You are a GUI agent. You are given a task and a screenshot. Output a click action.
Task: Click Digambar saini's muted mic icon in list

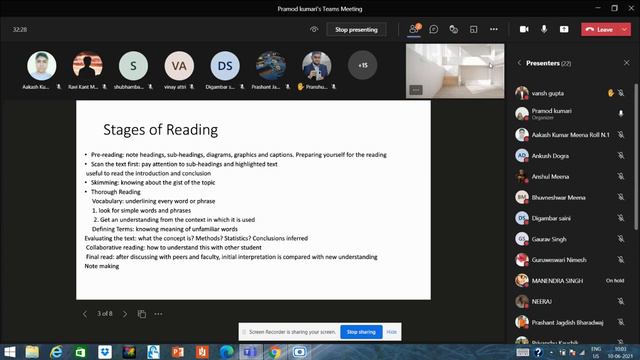point(621,218)
